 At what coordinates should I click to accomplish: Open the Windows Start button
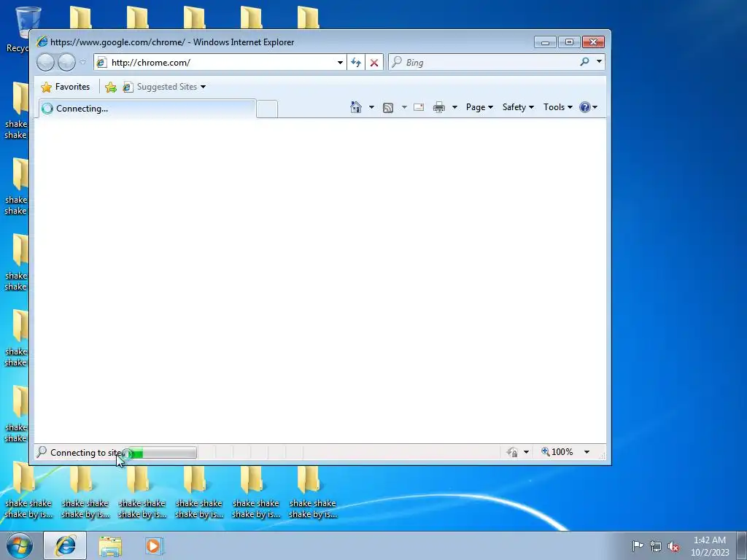pos(20,545)
